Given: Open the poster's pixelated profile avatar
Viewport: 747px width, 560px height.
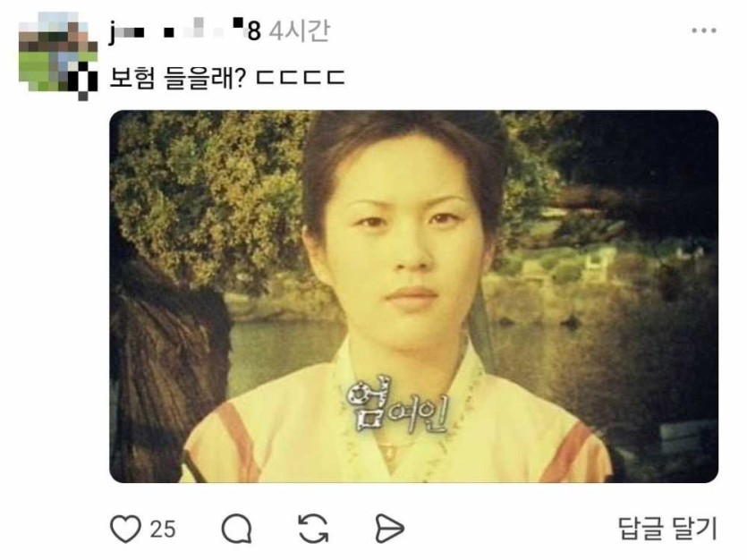Looking at the screenshot, I should coord(57,56).
